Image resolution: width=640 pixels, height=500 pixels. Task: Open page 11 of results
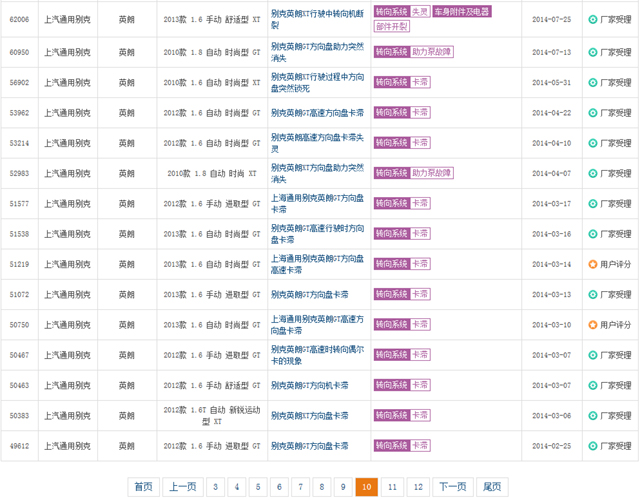392,487
